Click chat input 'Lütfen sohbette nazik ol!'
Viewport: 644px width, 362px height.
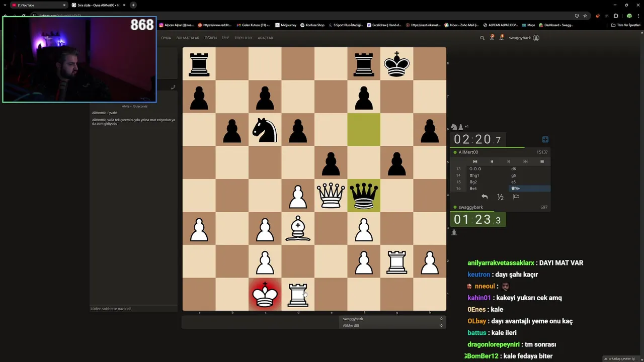pos(133,309)
